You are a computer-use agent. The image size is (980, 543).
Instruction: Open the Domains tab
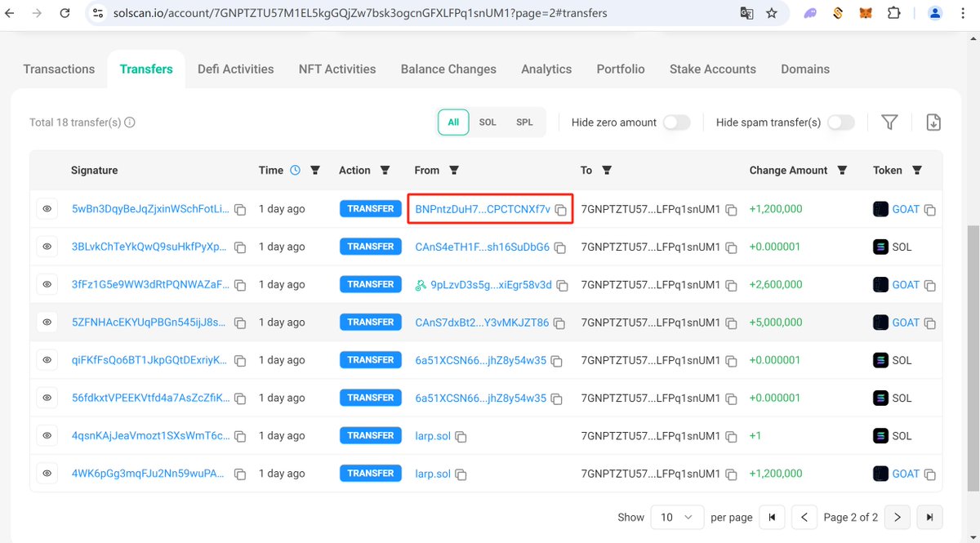(805, 69)
